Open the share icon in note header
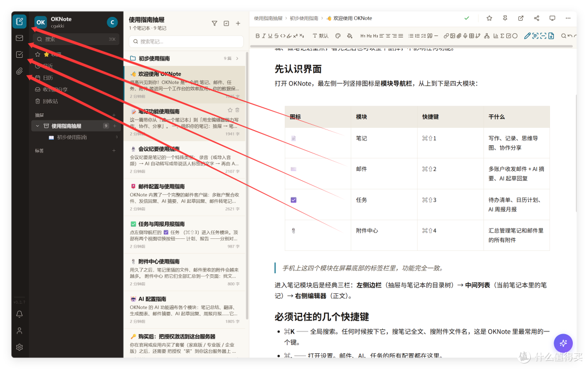This screenshot has height=369, width=588. [537, 18]
